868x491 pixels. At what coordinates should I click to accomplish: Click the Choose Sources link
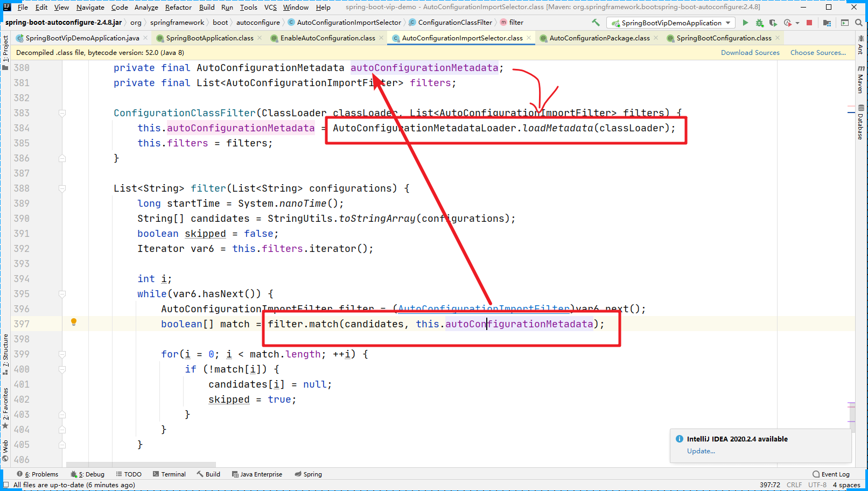tap(818, 53)
